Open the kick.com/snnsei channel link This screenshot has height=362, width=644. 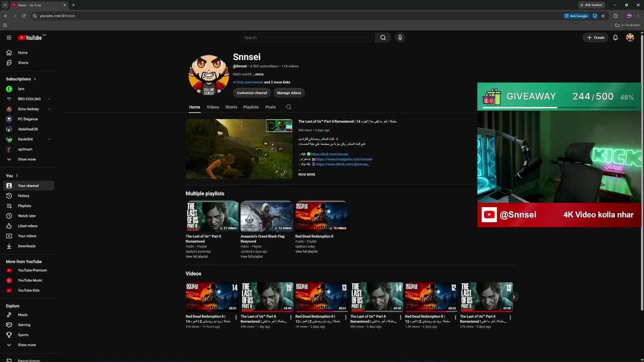click(x=251, y=82)
